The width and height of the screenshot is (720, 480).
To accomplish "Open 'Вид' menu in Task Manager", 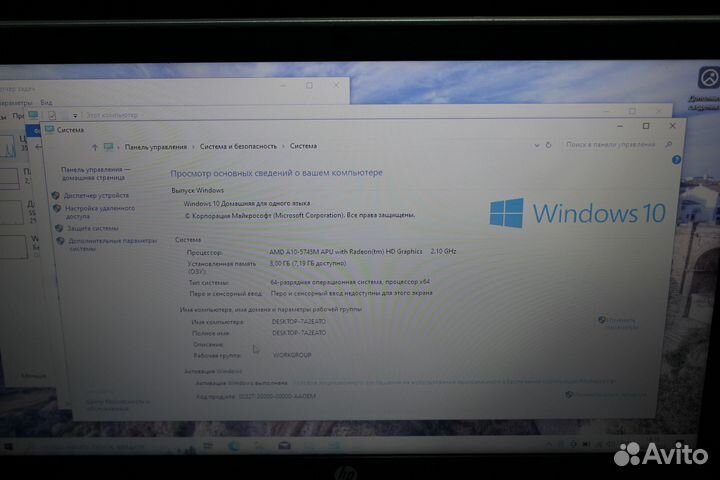I will point(46,102).
